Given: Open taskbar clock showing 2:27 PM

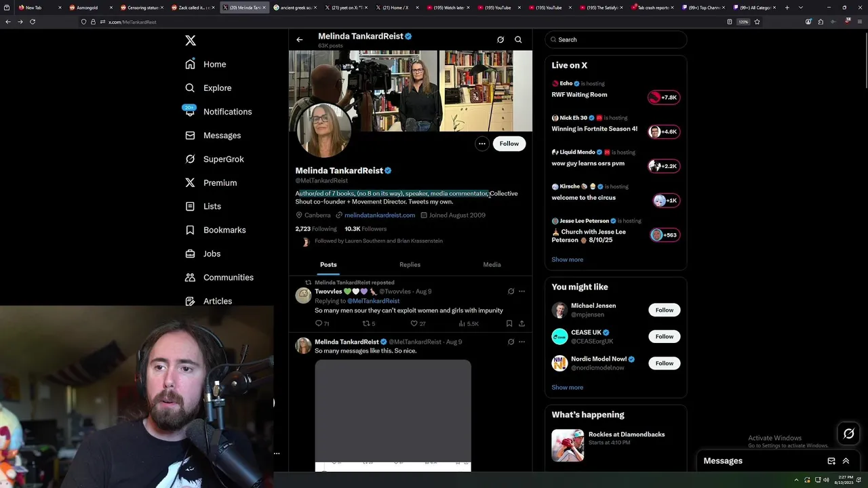Looking at the screenshot, I should click(x=844, y=480).
